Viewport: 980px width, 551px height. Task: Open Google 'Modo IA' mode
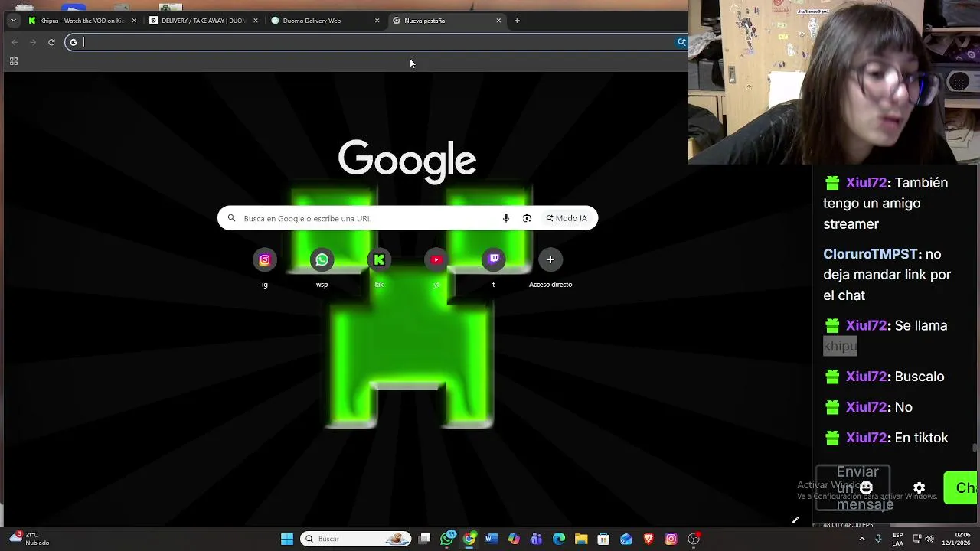point(567,218)
